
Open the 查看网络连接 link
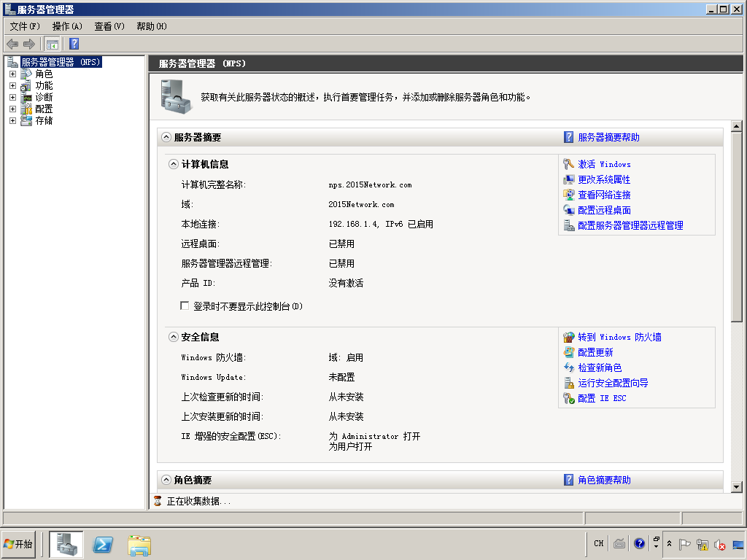tap(604, 195)
